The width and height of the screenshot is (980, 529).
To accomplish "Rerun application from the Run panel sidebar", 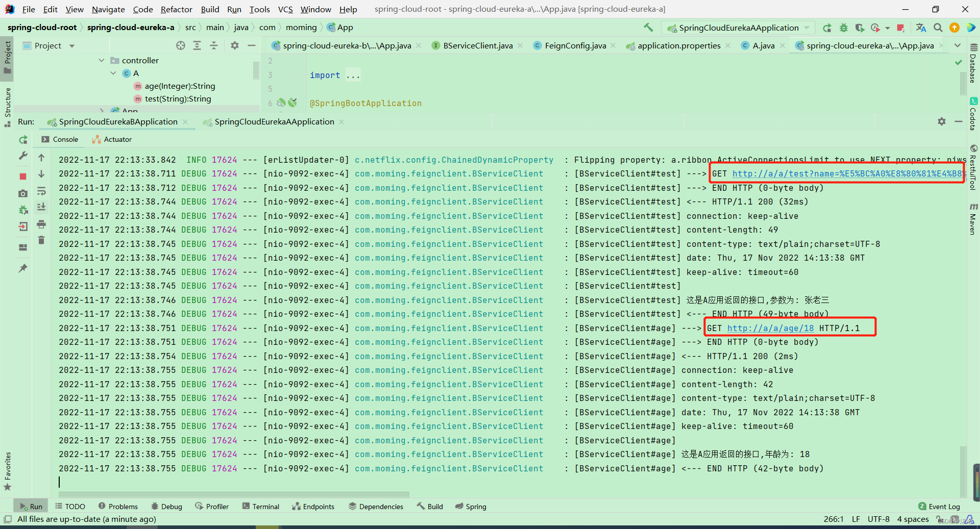I will 23,140.
